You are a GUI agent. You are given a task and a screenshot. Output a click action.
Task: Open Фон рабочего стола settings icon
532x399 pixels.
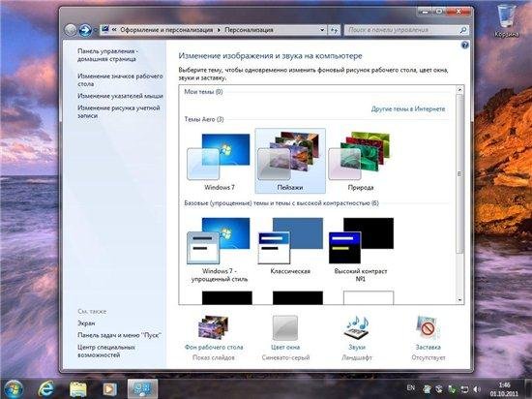[214, 327]
